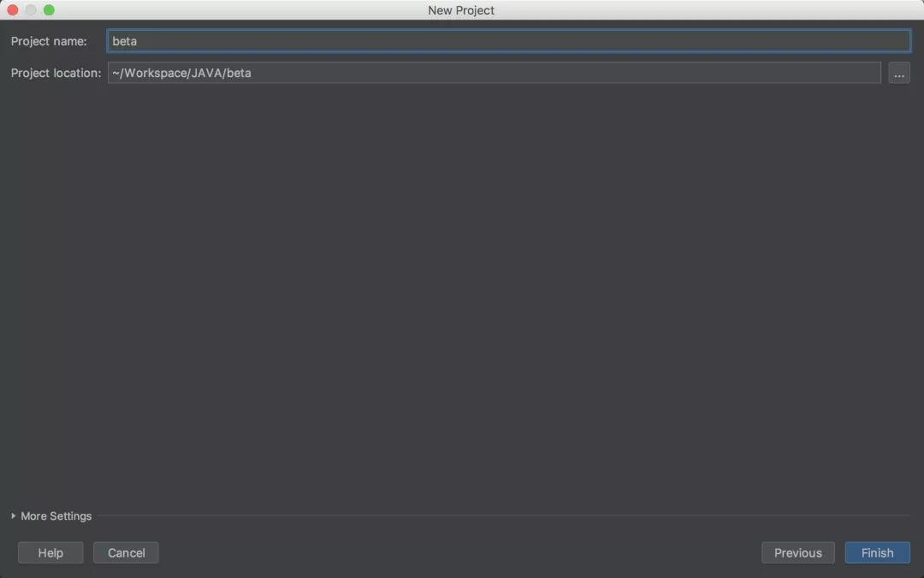Click the More Settings label
This screenshot has height=578, width=924.
56,516
